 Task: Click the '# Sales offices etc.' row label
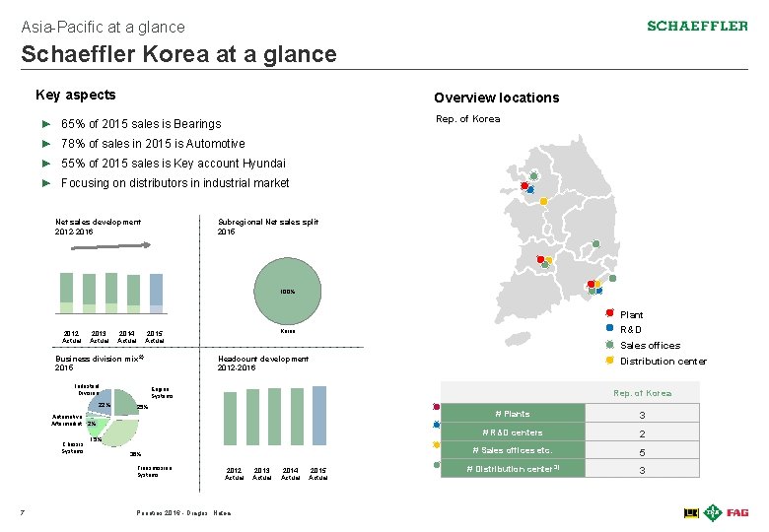point(513,450)
